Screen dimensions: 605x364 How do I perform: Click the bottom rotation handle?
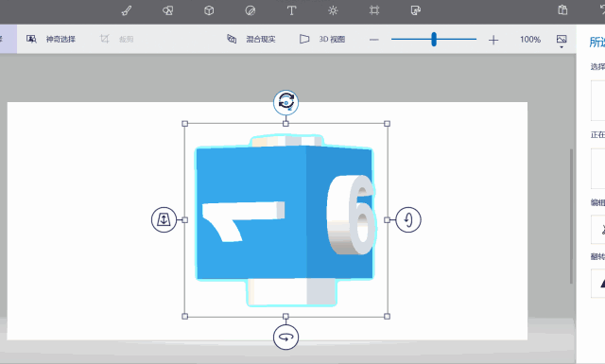285,337
